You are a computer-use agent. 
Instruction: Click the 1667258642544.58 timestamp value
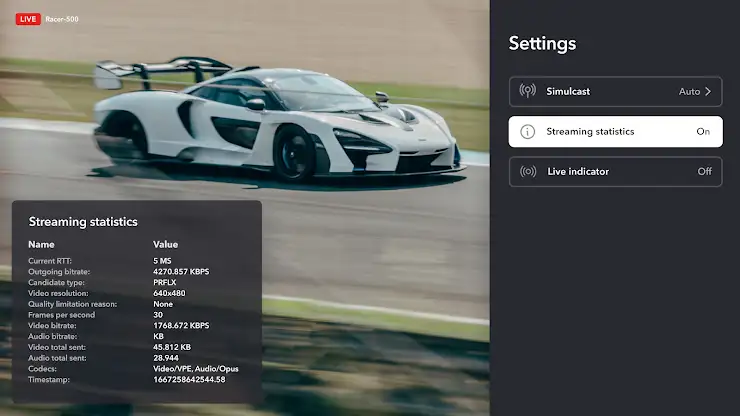tap(189, 380)
